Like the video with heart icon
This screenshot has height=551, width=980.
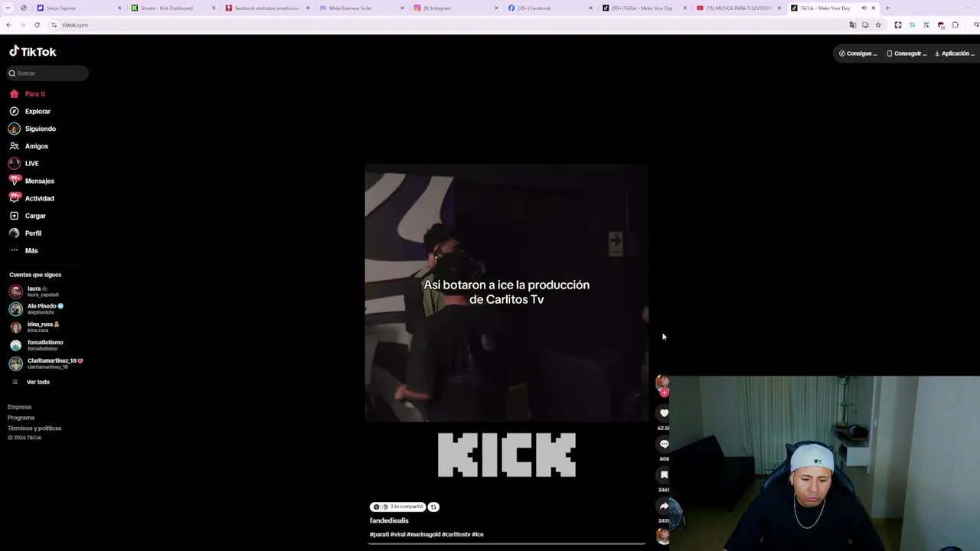coord(664,413)
